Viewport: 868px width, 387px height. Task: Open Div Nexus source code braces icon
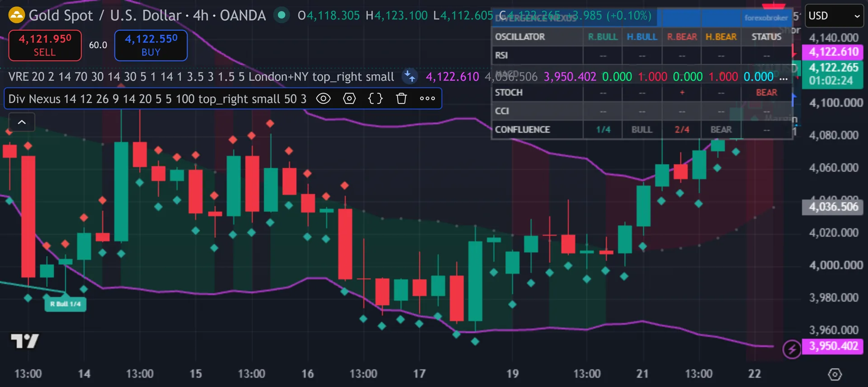point(375,98)
